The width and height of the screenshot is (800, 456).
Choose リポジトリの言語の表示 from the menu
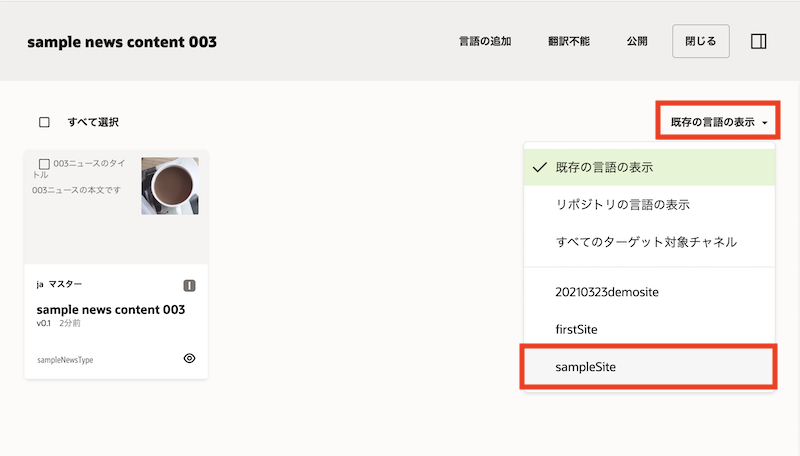[x=622, y=205]
